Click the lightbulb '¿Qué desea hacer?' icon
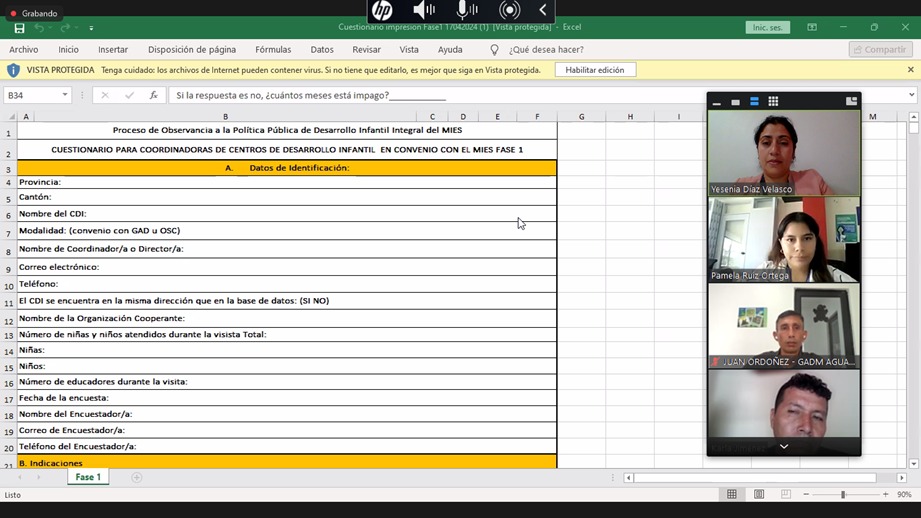Screen dimensions: 921x518 494,49
